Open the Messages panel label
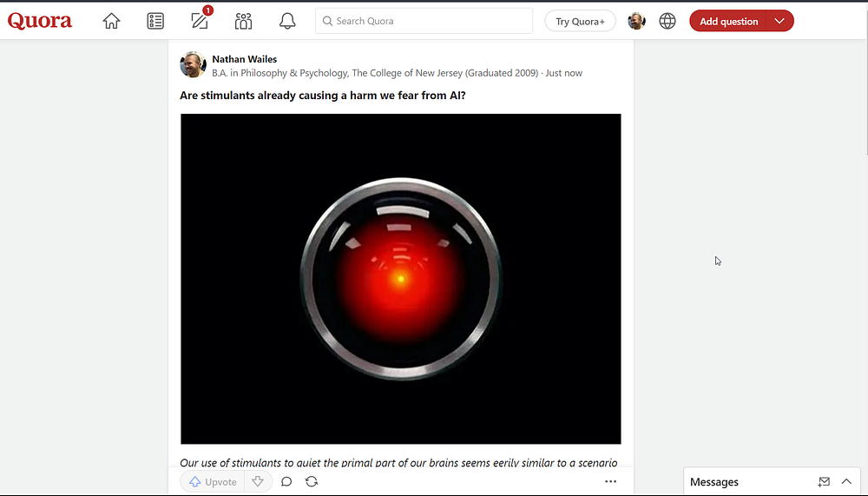 (714, 482)
